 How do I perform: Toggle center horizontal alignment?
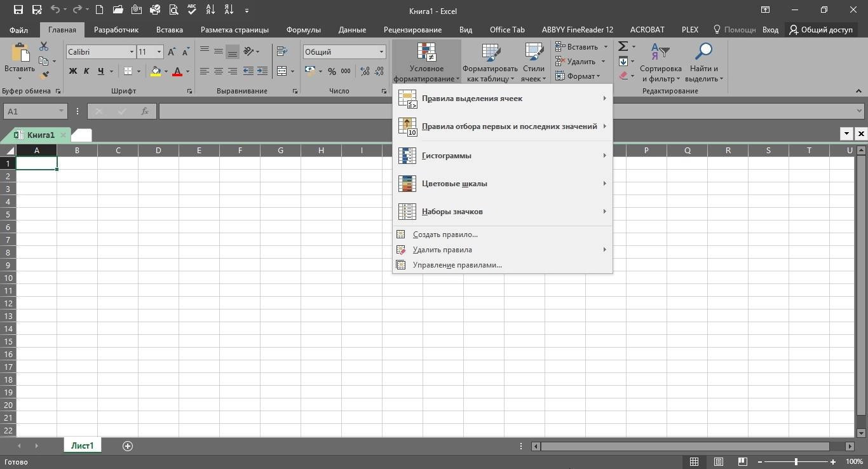click(219, 71)
